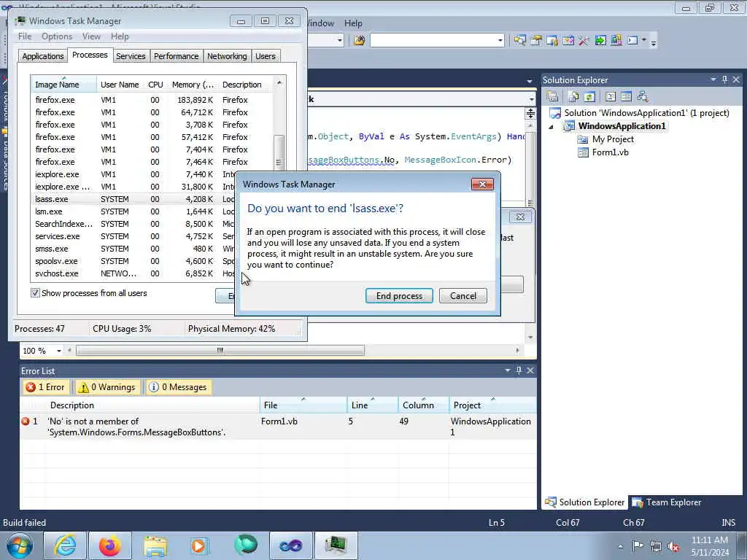Open the Extension Manager toolbar icon
The height and width of the screenshot is (560, 747).
click(x=616, y=41)
